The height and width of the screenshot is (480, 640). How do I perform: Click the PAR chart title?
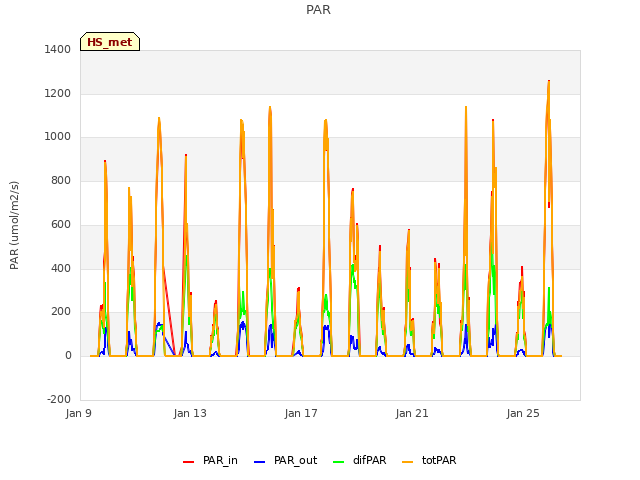(318, 10)
